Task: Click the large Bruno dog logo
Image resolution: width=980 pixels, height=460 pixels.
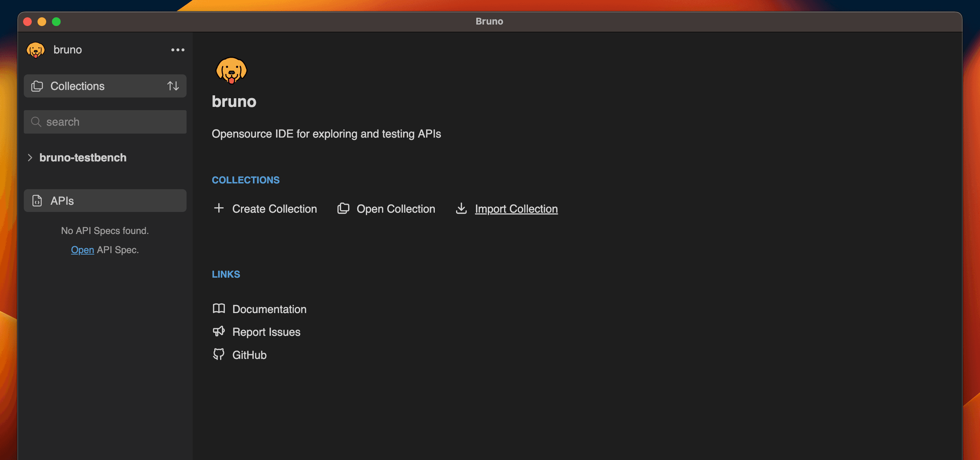Action: (231, 71)
